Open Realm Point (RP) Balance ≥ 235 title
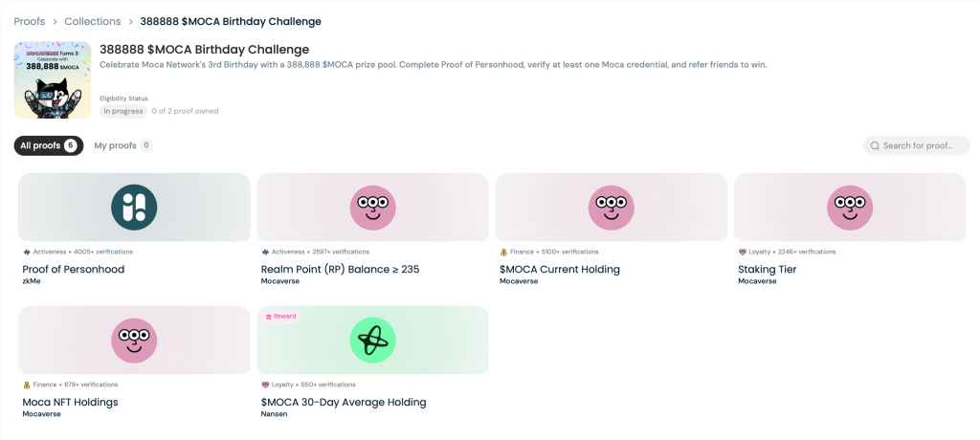Viewport: 980px width, 440px height. pyautogui.click(x=340, y=270)
